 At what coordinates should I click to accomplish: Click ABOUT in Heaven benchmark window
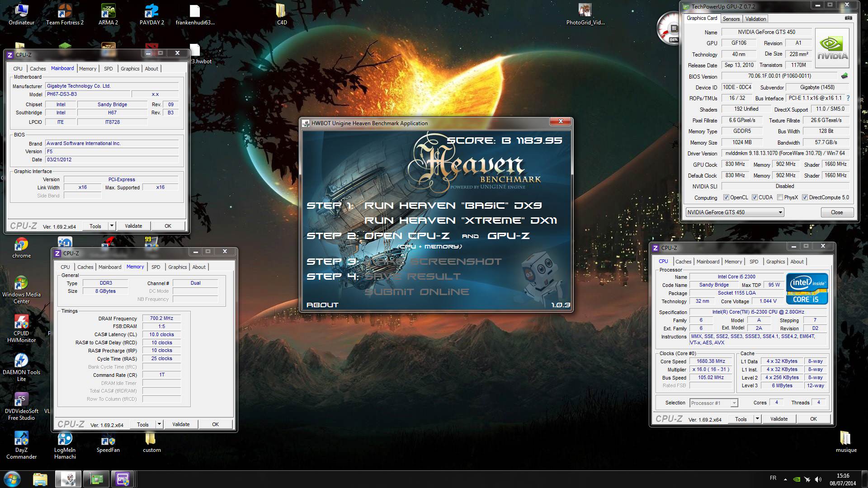[322, 305]
